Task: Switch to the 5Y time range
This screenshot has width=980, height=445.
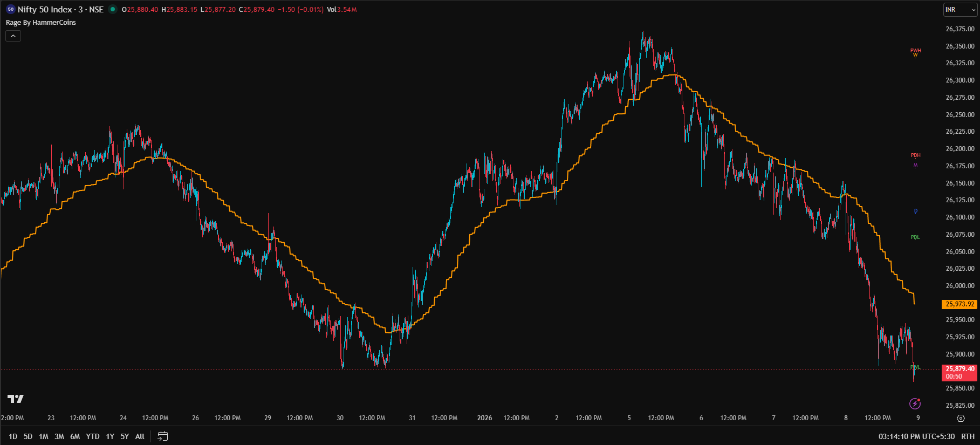Action: [x=125, y=436]
